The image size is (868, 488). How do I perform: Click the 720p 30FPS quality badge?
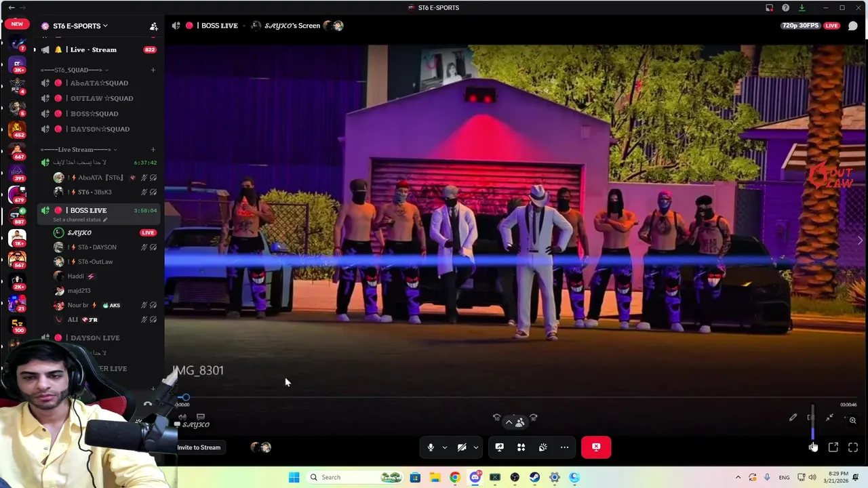click(x=800, y=26)
